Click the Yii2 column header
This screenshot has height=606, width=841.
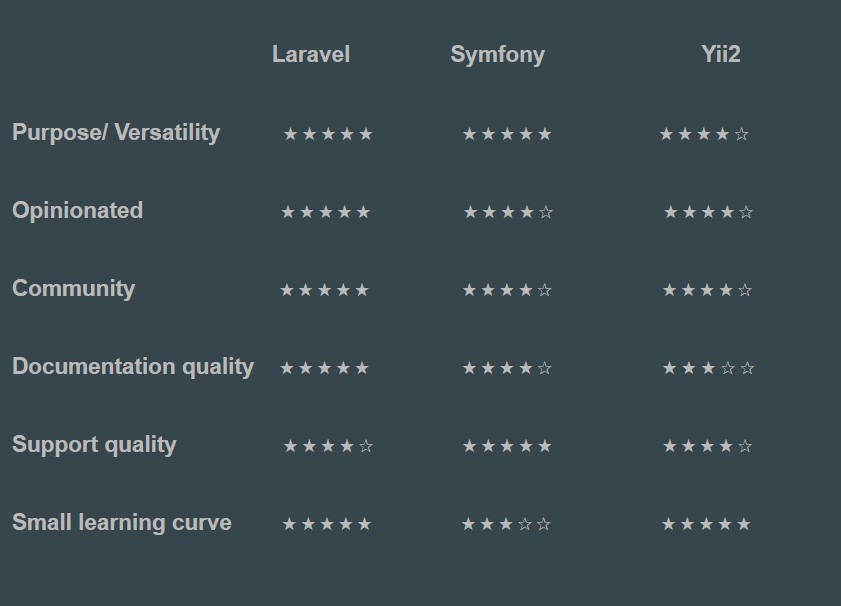[721, 54]
